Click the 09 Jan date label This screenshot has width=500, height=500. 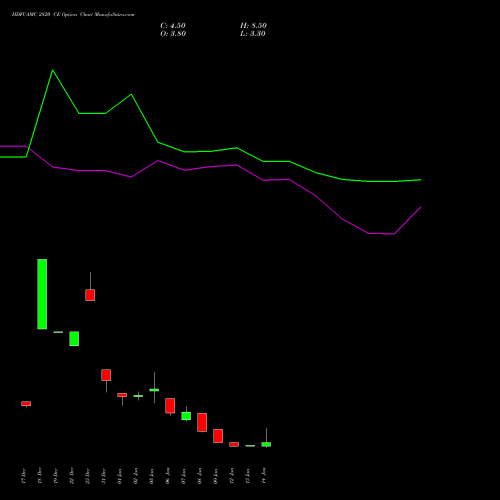(215, 476)
